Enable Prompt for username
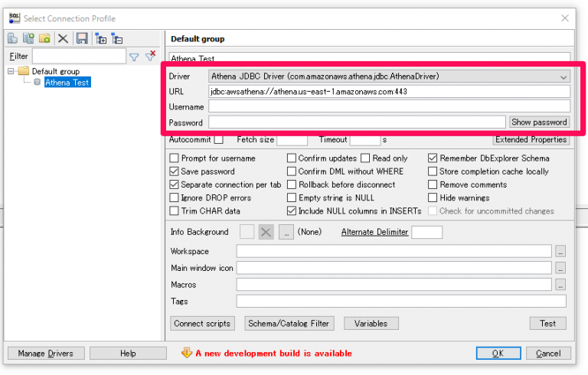The width and height of the screenshot is (588, 375). tap(174, 158)
